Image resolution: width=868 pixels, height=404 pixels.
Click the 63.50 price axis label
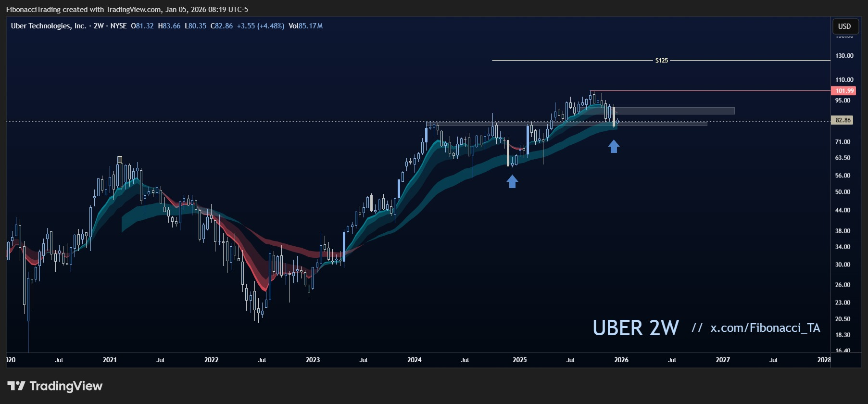[x=843, y=158]
